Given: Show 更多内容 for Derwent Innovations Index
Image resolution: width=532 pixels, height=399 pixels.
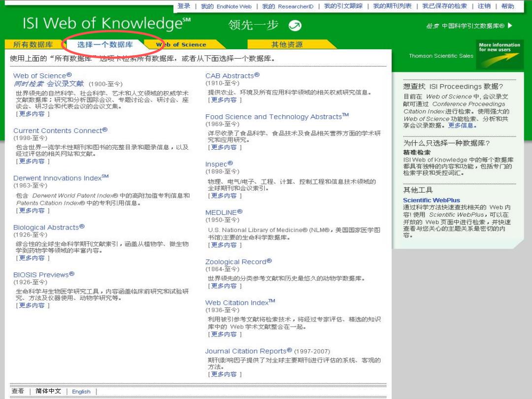Looking at the screenshot, I should (32, 211).
